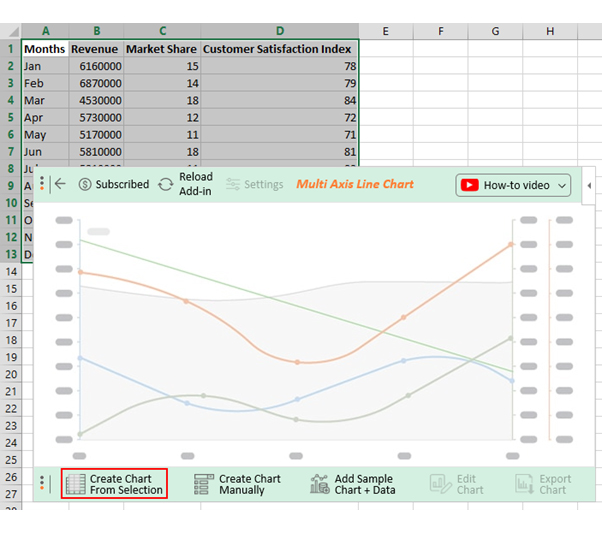Click the revenue cell 5170000

click(96, 134)
